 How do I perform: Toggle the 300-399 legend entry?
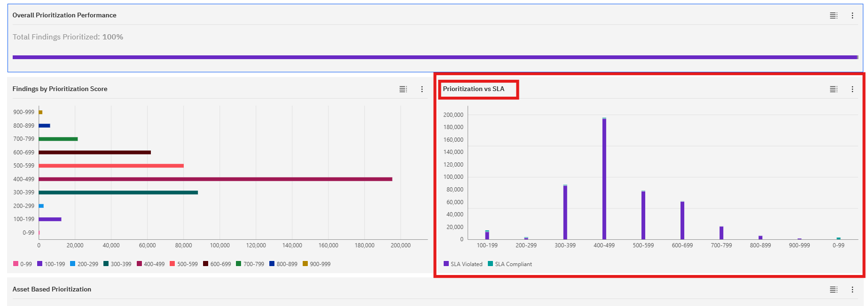pos(117,264)
